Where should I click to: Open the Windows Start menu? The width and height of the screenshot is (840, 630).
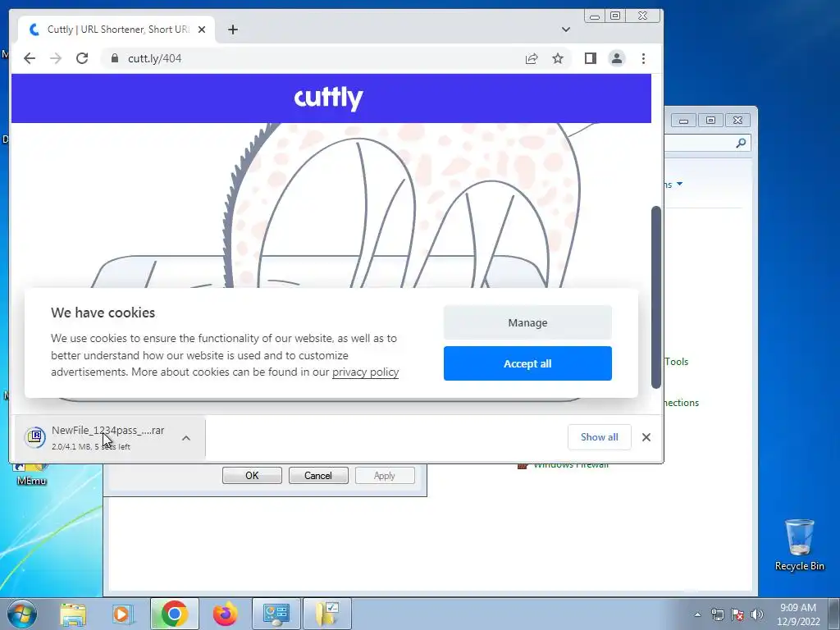pyautogui.click(x=21, y=614)
